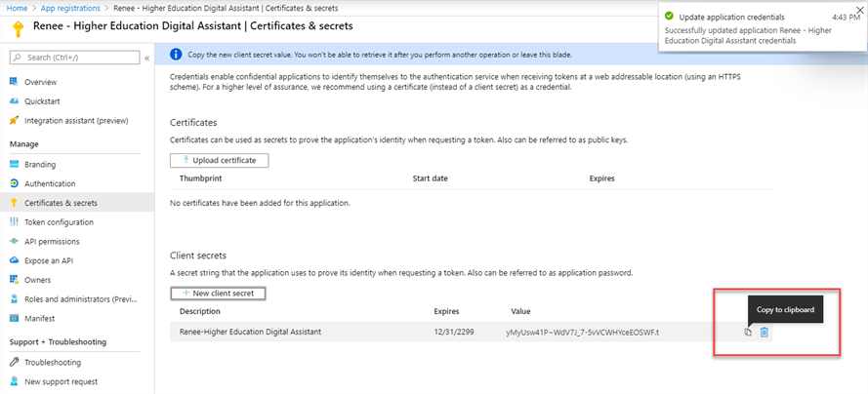The image size is (868, 394).
Task: Click the Support + Troubleshooting section label
Action: [58, 342]
